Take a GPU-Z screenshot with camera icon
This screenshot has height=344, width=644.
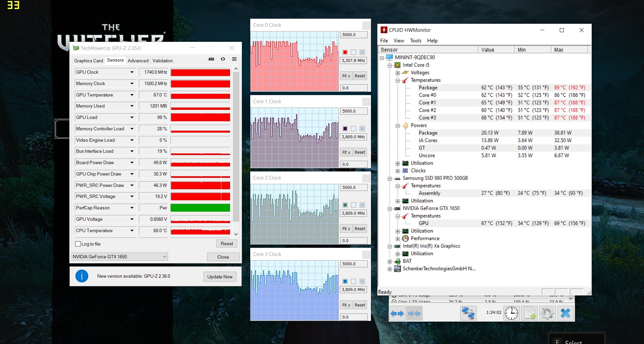tap(211, 59)
